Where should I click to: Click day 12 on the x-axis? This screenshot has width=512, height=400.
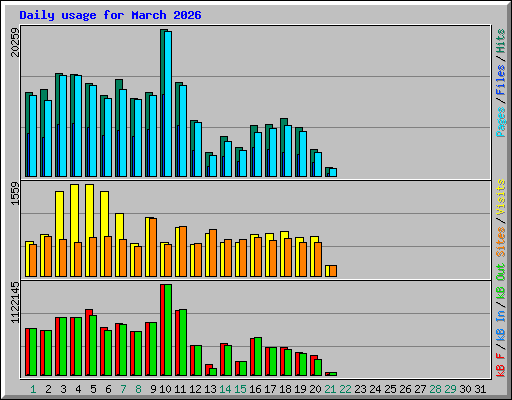(x=195, y=389)
